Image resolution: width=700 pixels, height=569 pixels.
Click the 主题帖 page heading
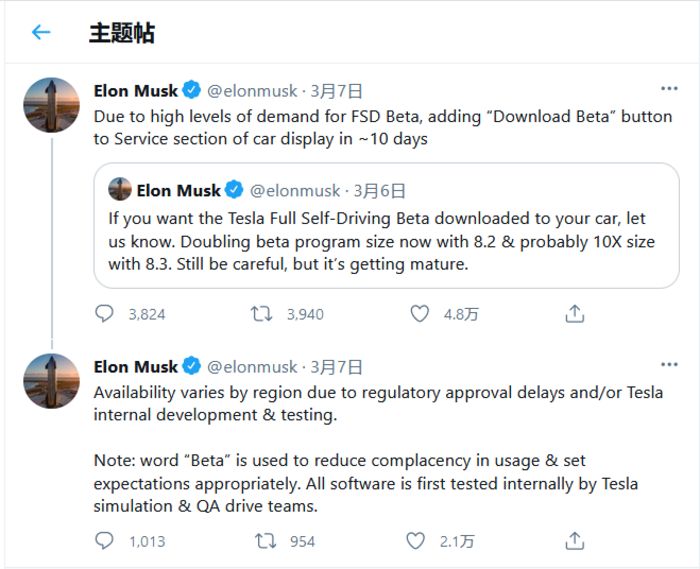(121, 32)
